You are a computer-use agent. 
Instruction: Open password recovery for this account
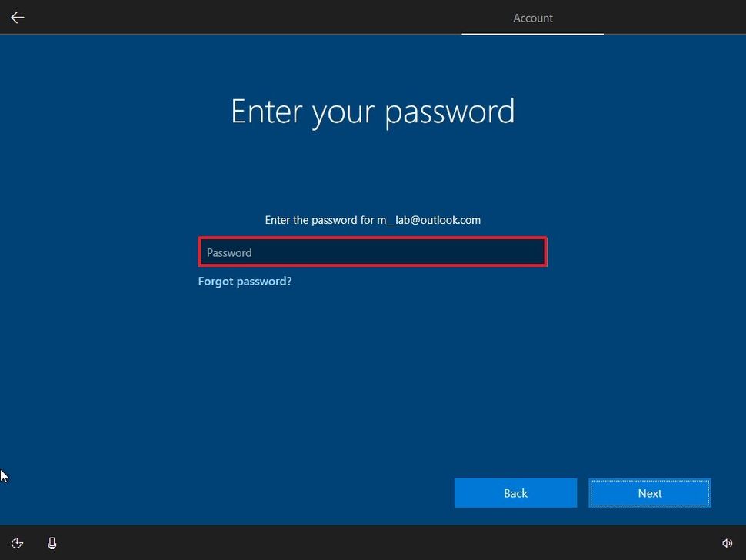[245, 281]
